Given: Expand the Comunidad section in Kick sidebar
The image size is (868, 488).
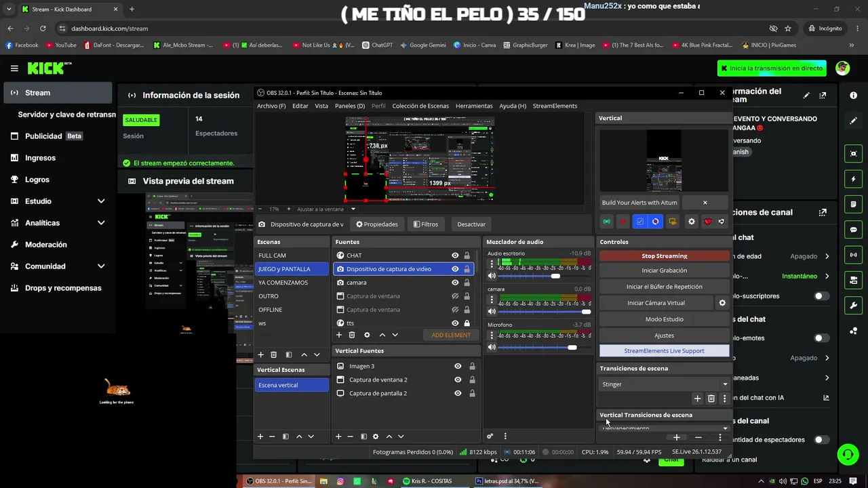Looking at the screenshot, I should (x=101, y=266).
